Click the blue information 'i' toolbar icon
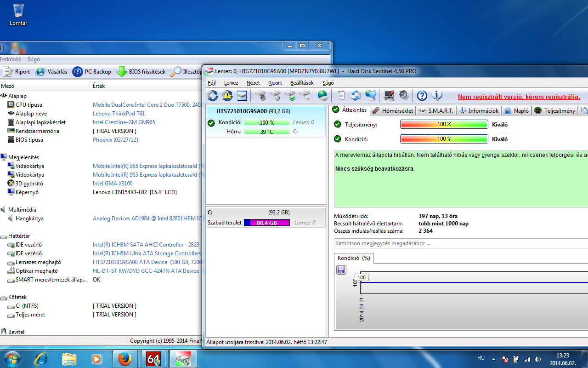Screen dimensions: 588x368 click(x=437, y=96)
